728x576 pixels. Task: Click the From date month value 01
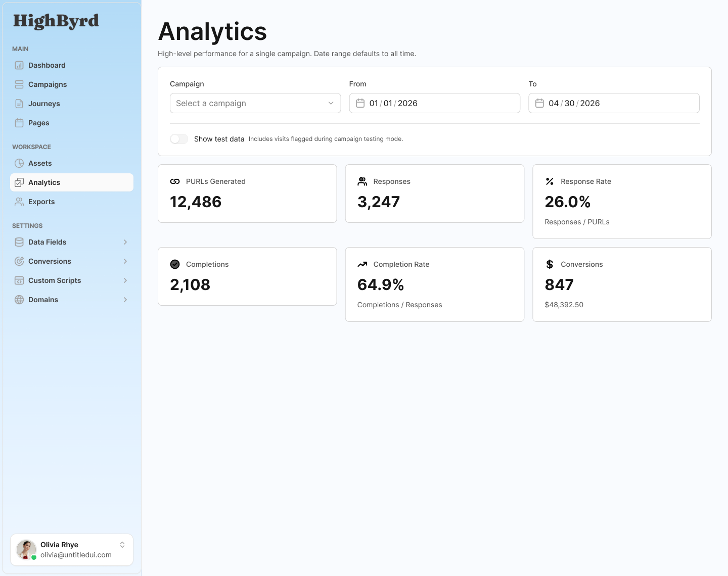[374, 103]
